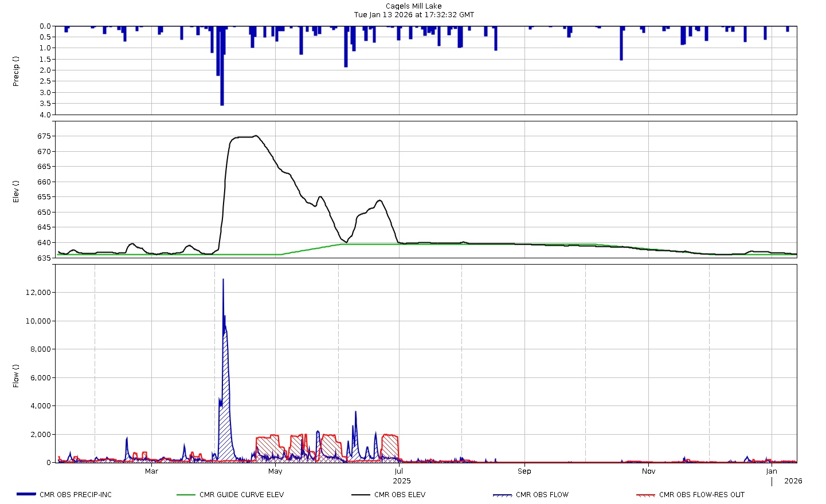Select the Cagels Mill Lake plot title
The width and height of the screenshot is (826, 504).
[x=413, y=5]
